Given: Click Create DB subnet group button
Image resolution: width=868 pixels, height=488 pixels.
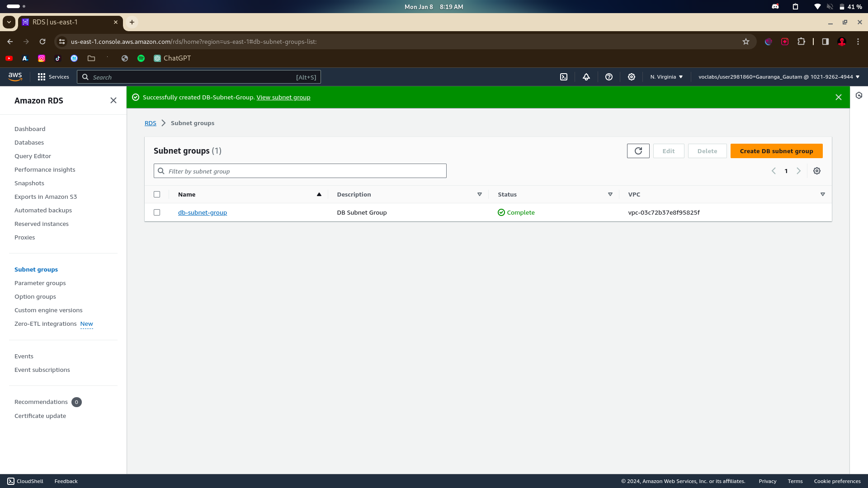Looking at the screenshot, I should 776,151.
